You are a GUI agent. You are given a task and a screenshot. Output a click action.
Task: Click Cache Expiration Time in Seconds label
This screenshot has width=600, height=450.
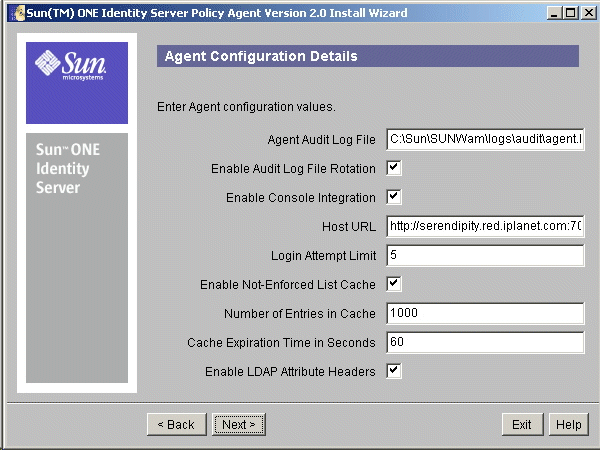tap(281, 342)
